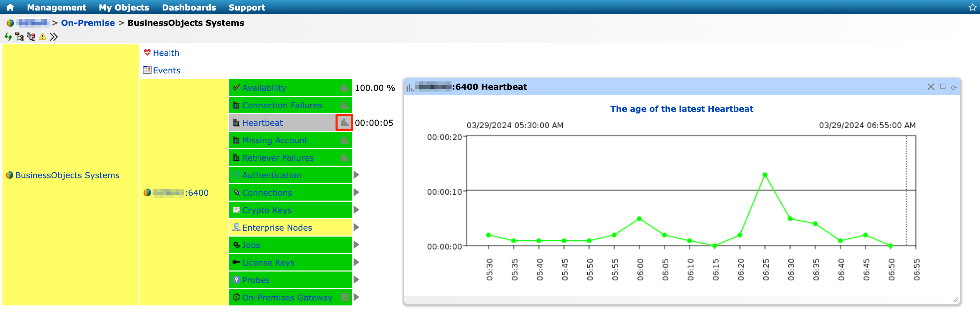
Task: Open the Events link
Action: click(166, 71)
